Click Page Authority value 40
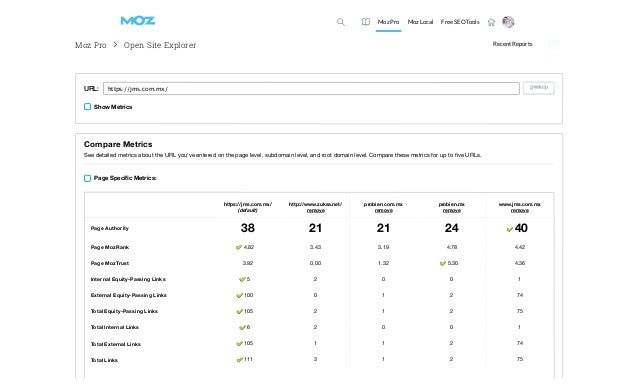Viewport: 638px width, 388px height. point(521,228)
